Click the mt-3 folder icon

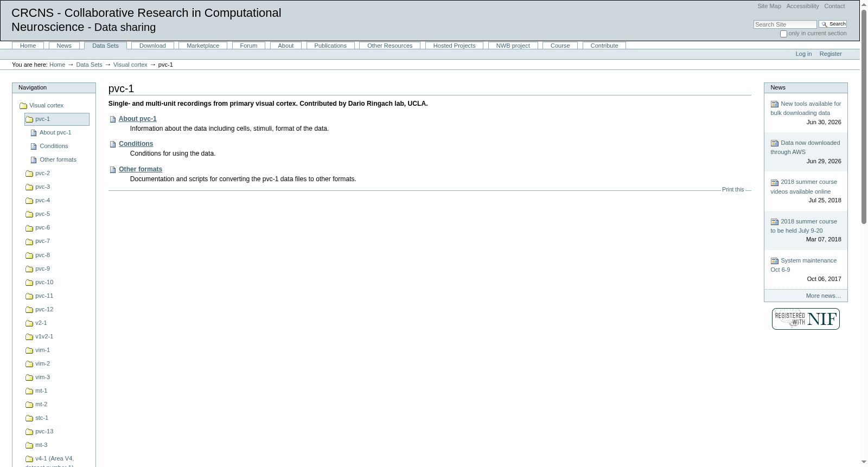click(x=29, y=445)
